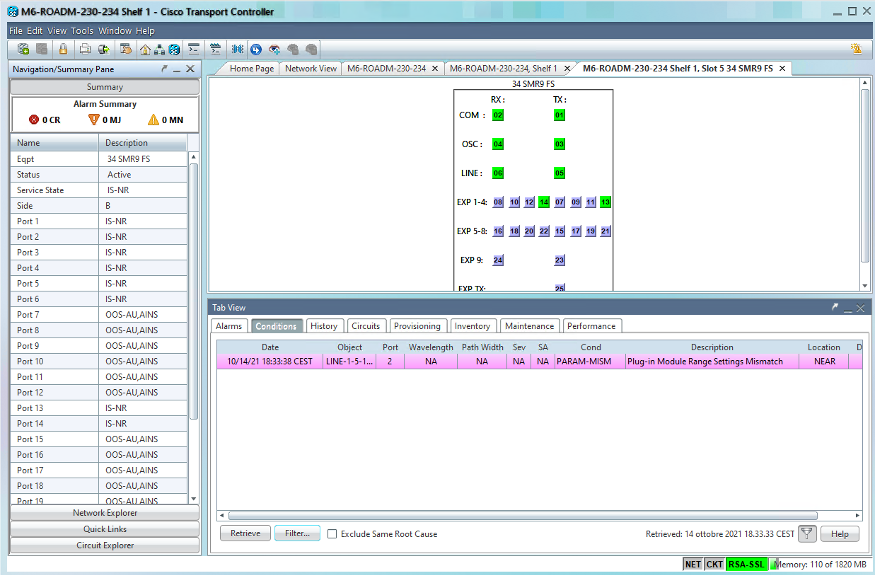Select LINE TX port 05
The width and height of the screenshot is (876, 576).
click(559, 173)
